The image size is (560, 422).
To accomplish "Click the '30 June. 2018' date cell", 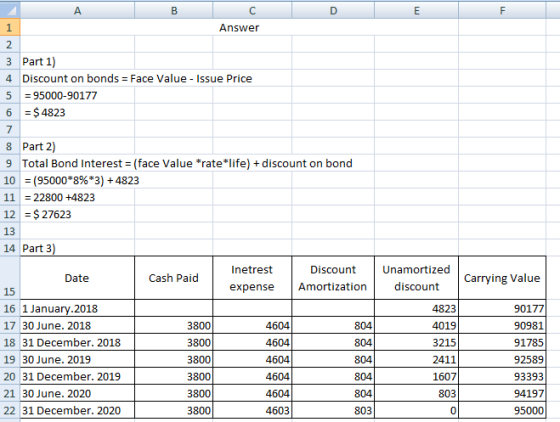I will tap(77, 325).
